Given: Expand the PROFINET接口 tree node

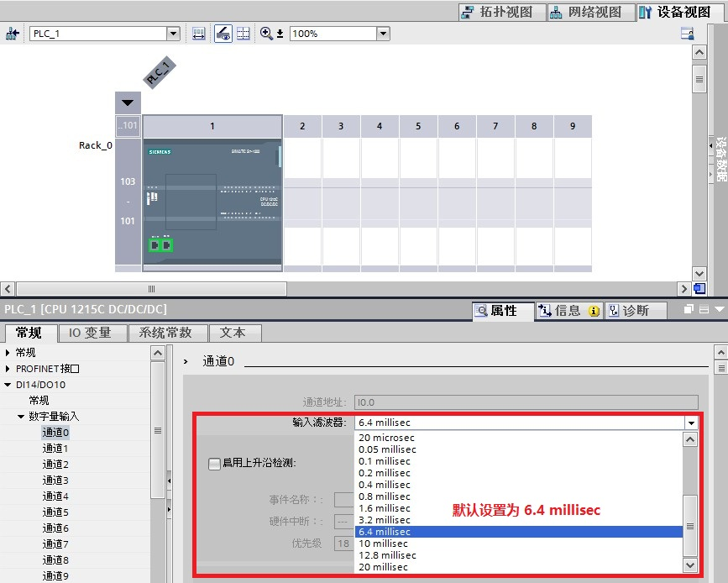Looking at the screenshot, I should click(x=8, y=369).
